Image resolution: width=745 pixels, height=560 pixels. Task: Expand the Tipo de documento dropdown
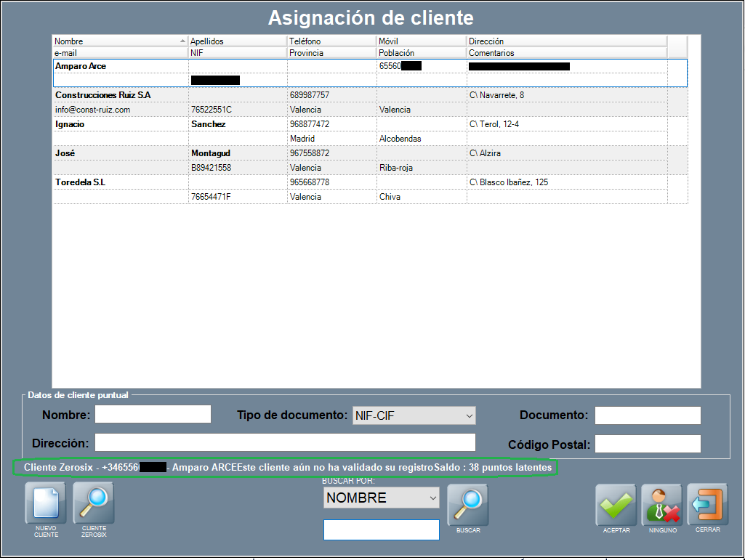coord(414,415)
